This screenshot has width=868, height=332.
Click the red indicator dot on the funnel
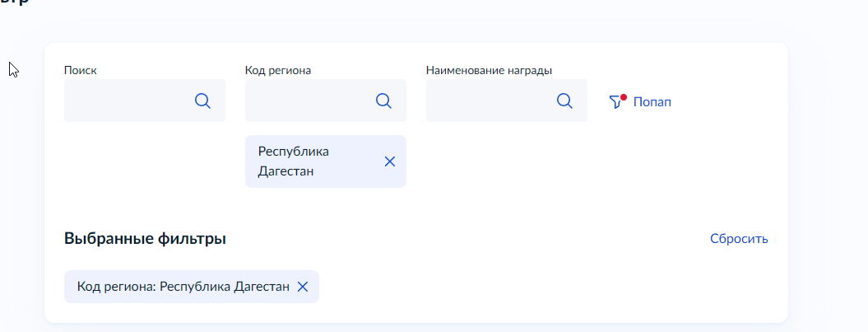pyautogui.click(x=624, y=97)
